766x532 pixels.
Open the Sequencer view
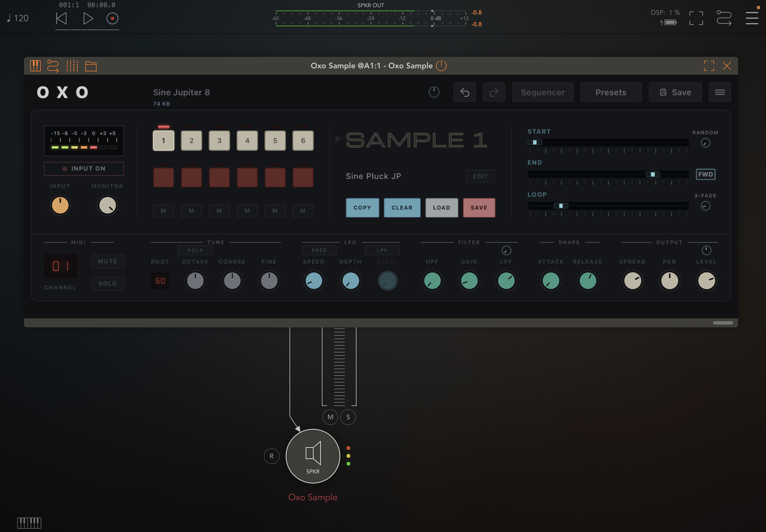pos(543,92)
